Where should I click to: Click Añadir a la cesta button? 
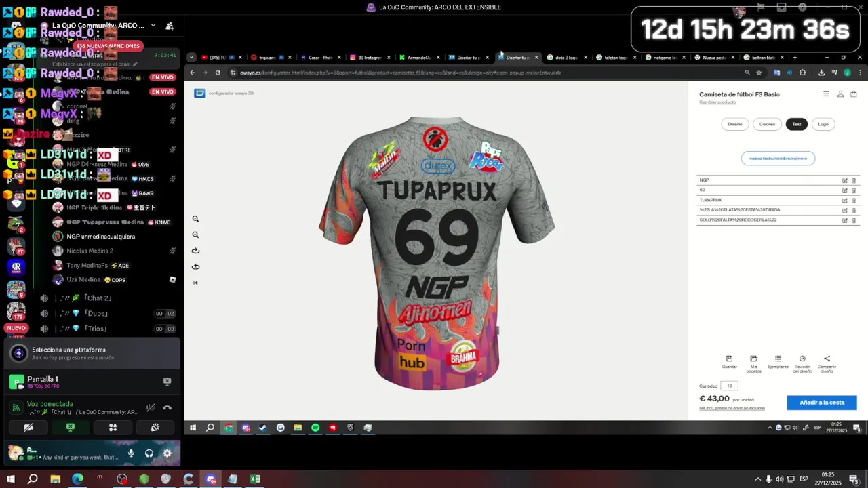click(x=822, y=403)
